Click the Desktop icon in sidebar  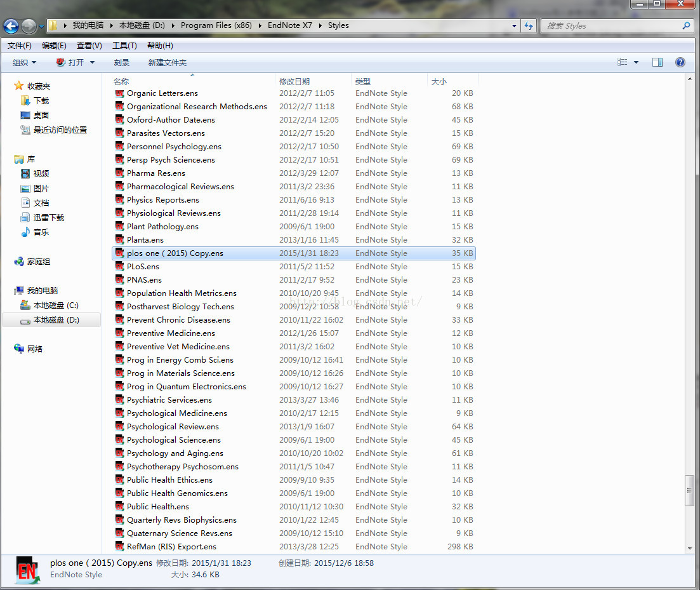coord(25,115)
